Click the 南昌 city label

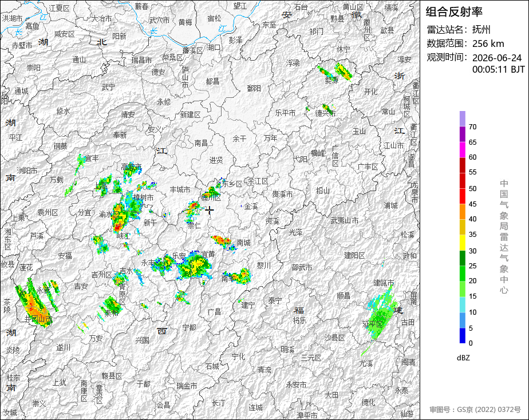tap(201, 143)
